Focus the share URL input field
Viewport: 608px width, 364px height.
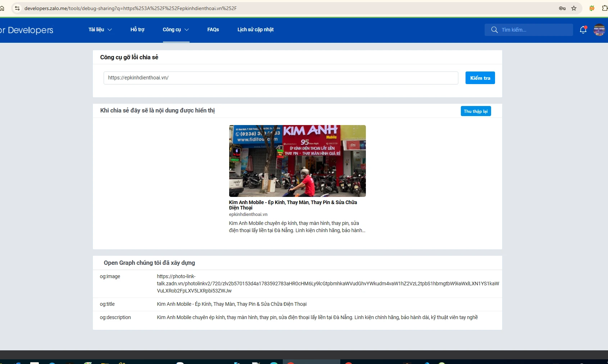coord(281,78)
